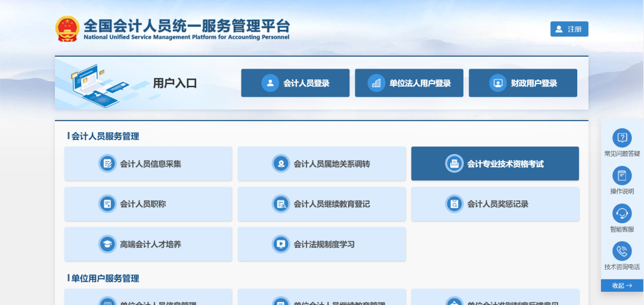Open the partially visible 单位会计人员继续教育管理 card
This screenshot has width=644, height=305.
pos(321,297)
